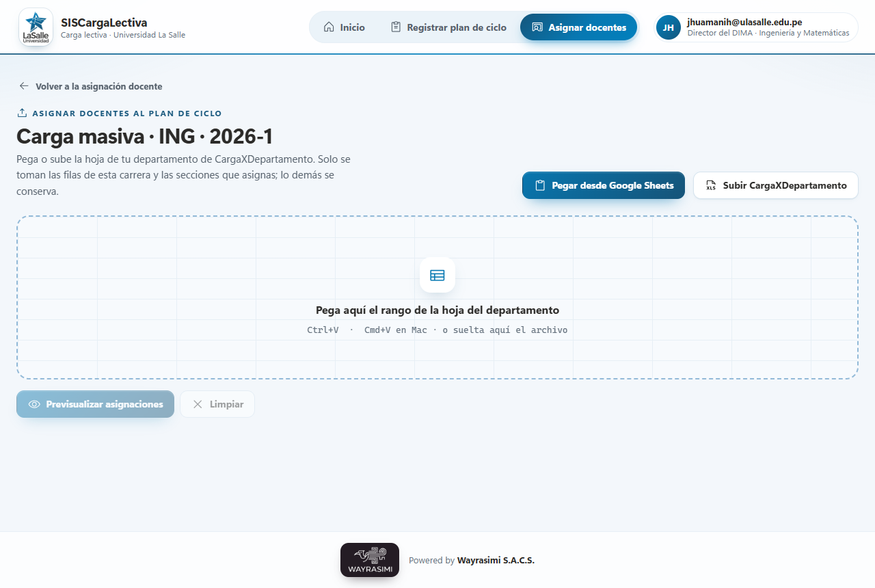Click Subir CargaXDepartamento button
This screenshot has height=588, width=875.
point(776,185)
